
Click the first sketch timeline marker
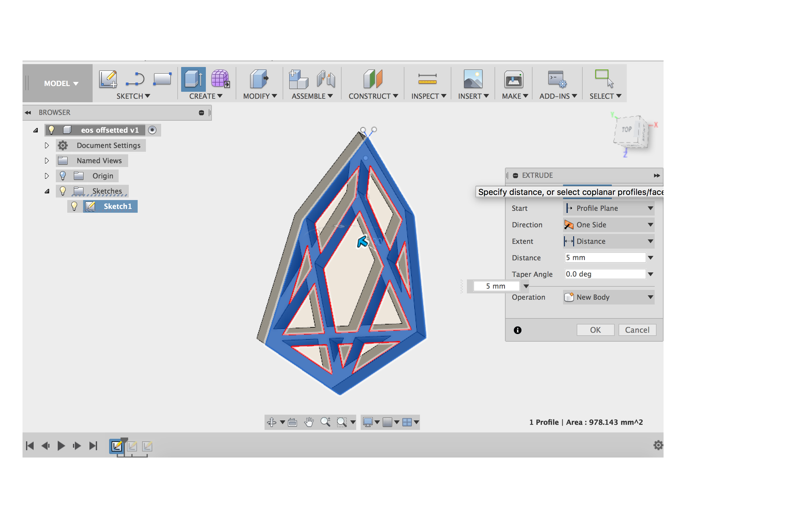[116, 446]
